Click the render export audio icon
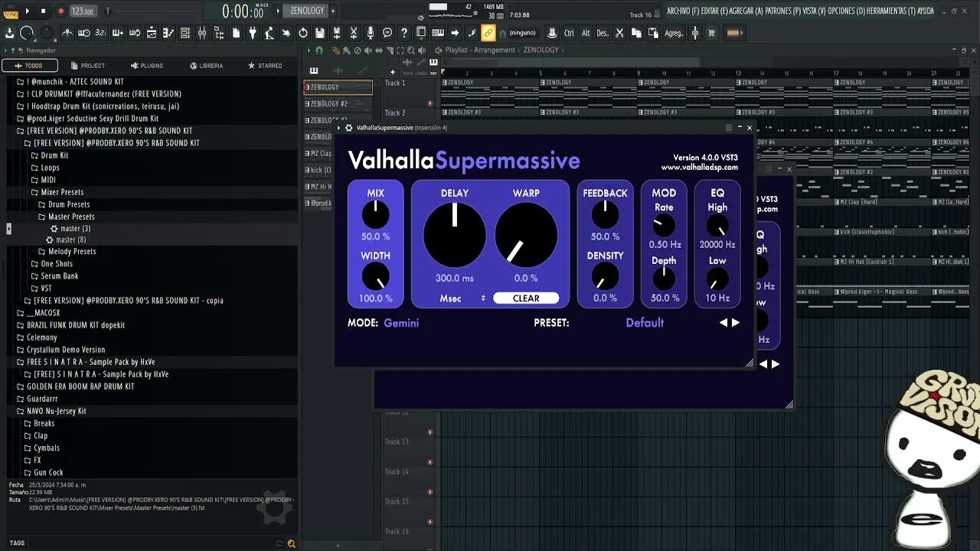The height and width of the screenshot is (551, 980). [x=337, y=33]
